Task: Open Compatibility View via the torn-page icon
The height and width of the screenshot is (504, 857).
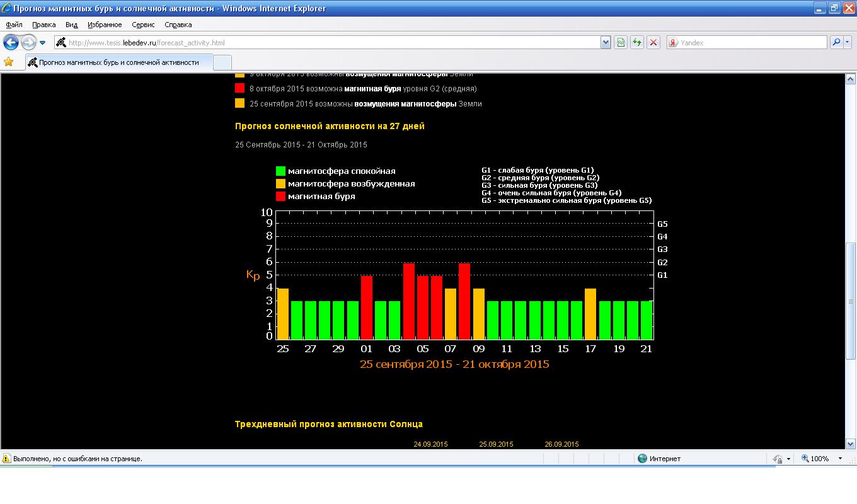Action: 621,43
